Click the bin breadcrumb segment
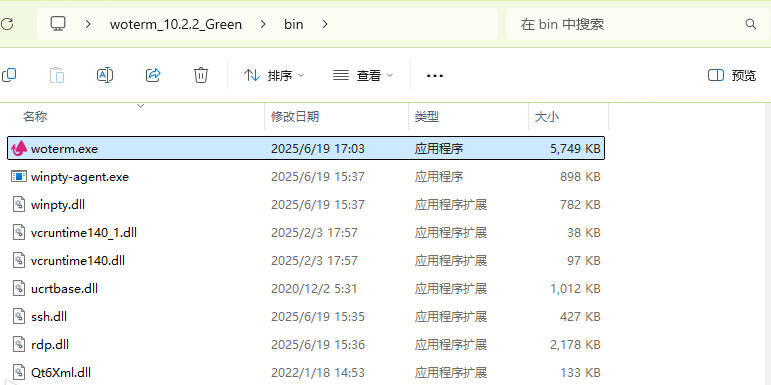771x385 pixels. (x=294, y=24)
